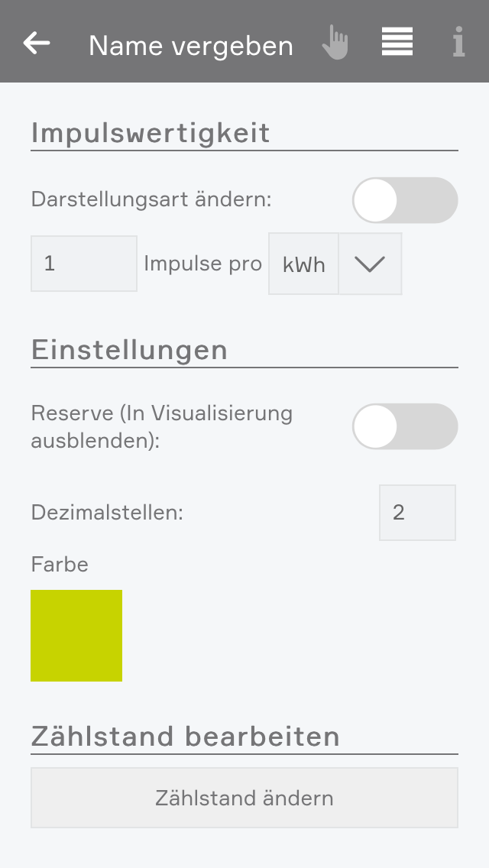The width and height of the screenshot is (489, 868).
Task: Expand the unit dropdown chevron arrow
Action: (x=370, y=264)
